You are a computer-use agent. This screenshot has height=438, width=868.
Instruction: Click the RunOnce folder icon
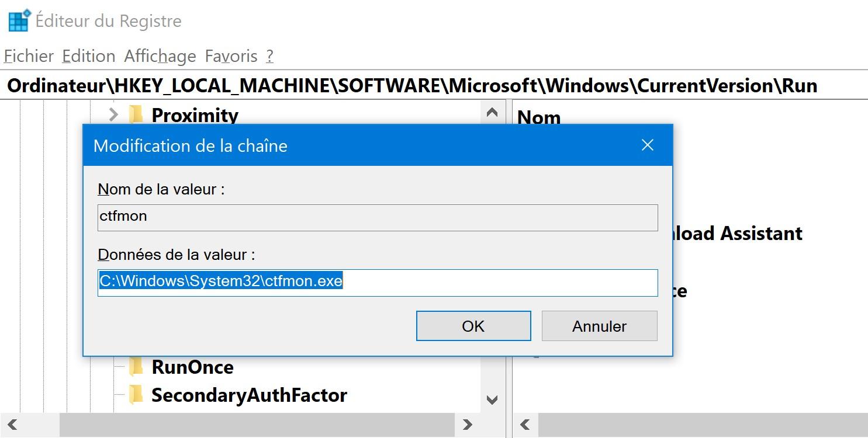(x=136, y=367)
